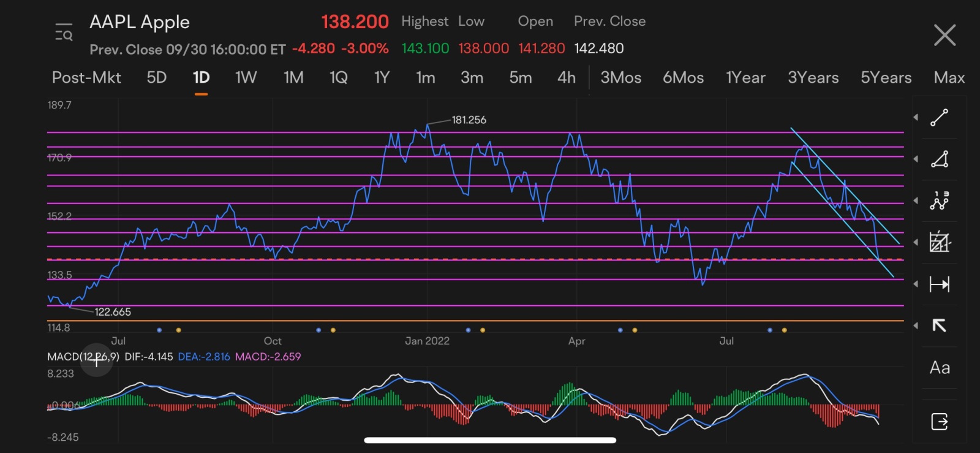Tap the Oct axis date label
The width and height of the screenshot is (980, 453).
pos(273,341)
